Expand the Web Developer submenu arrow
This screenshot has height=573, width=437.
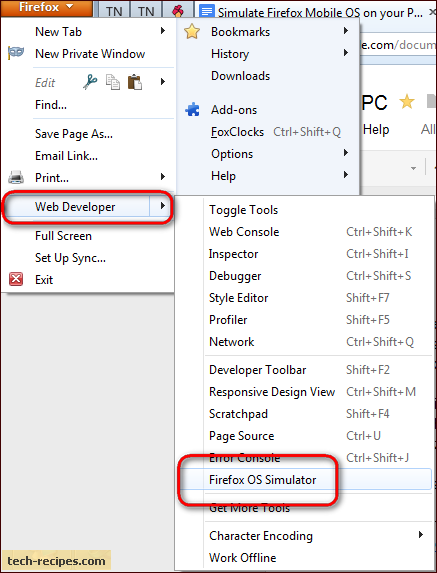163,206
